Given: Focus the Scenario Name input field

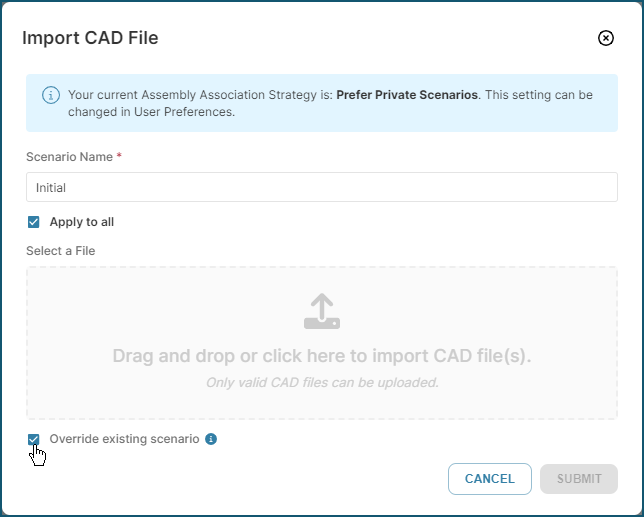Looking at the screenshot, I should coord(322,187).
